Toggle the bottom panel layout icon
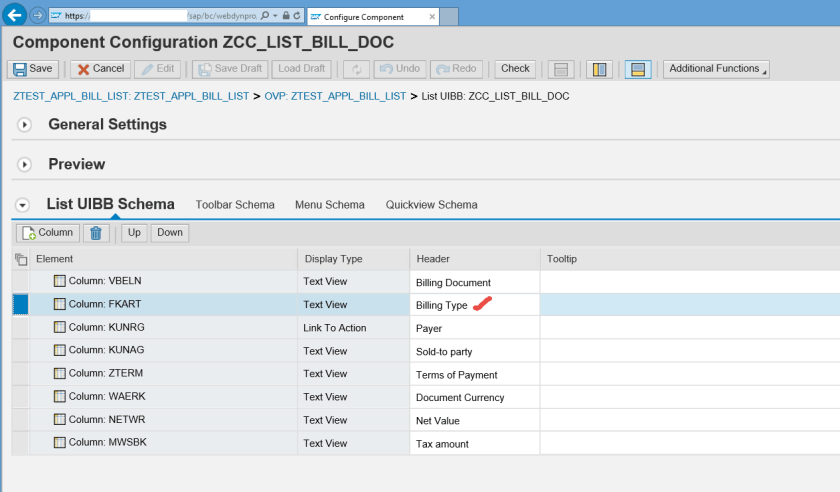The image size is (840, 492). [x=638, y=70]
